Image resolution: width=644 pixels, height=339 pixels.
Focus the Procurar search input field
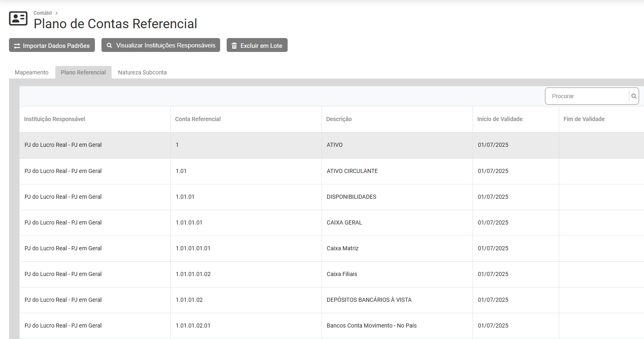tap(587, 96)
